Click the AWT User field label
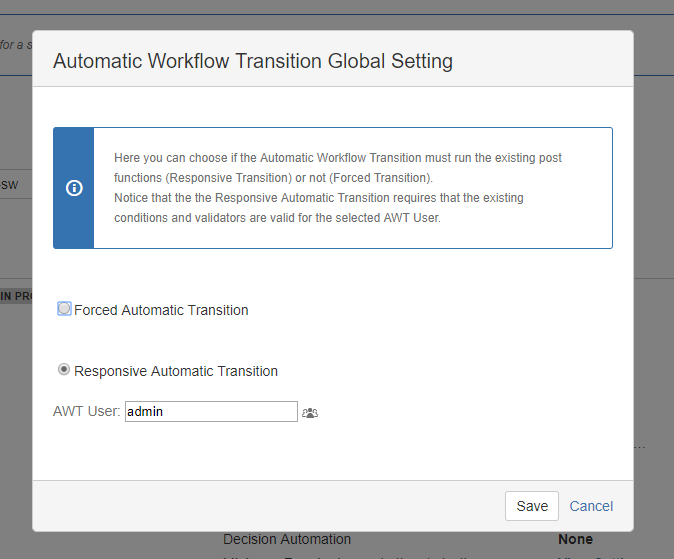This screenshot has width=674, height=559. pos(86,411)
